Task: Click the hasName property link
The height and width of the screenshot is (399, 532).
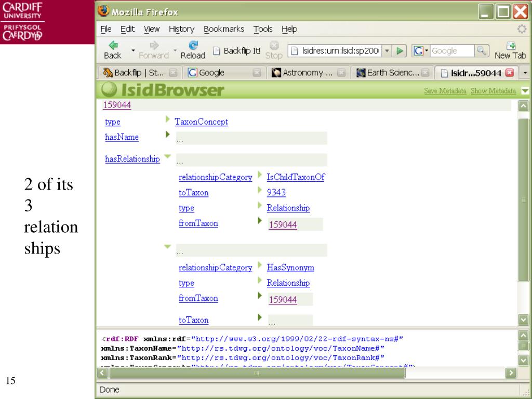Action: tap(122, 137)
